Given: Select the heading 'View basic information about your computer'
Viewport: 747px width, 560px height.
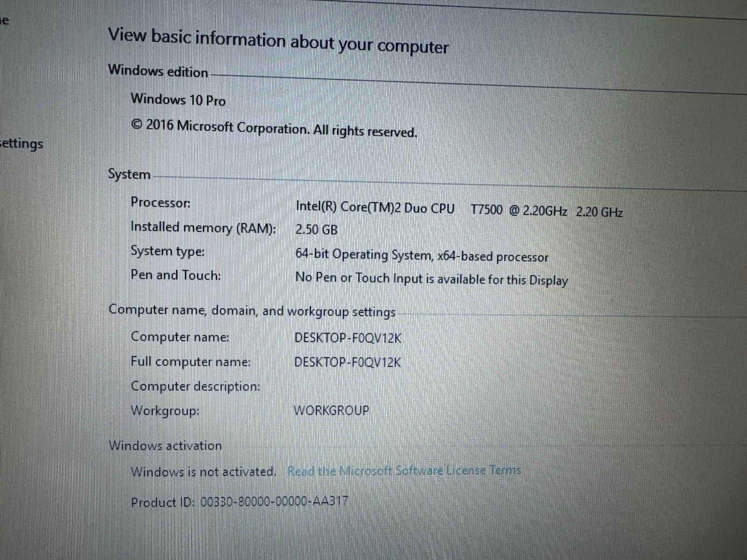Looking at the screenshot, I should [x=278, y=42].
